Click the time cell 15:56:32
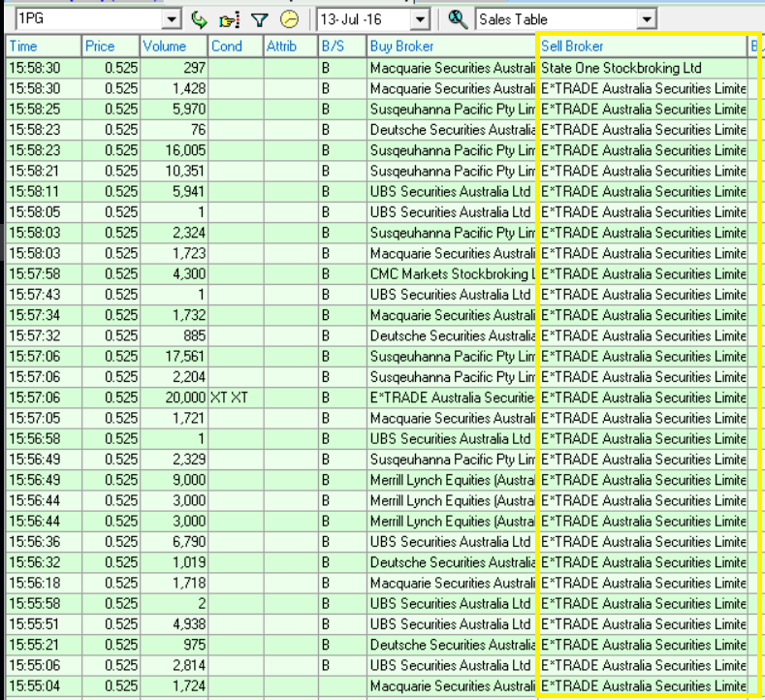Screen dimensions: 765x700 coord(43,562)
